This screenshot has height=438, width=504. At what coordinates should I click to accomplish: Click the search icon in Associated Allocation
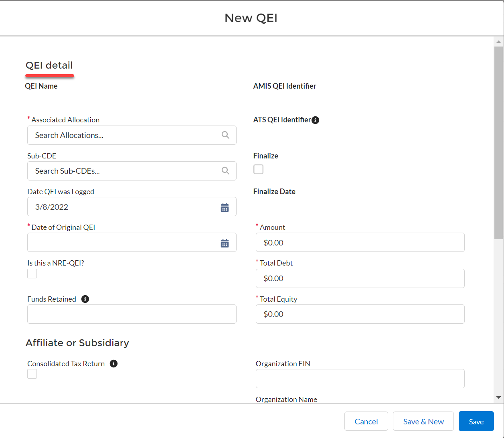point(225,135)
